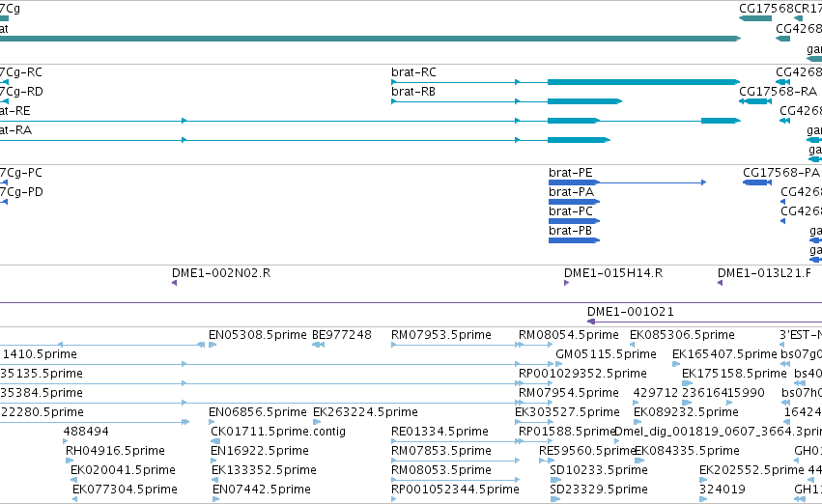Click the RM08054.5prime EST label
Viewport: 822px width, 504px height.
568,335
